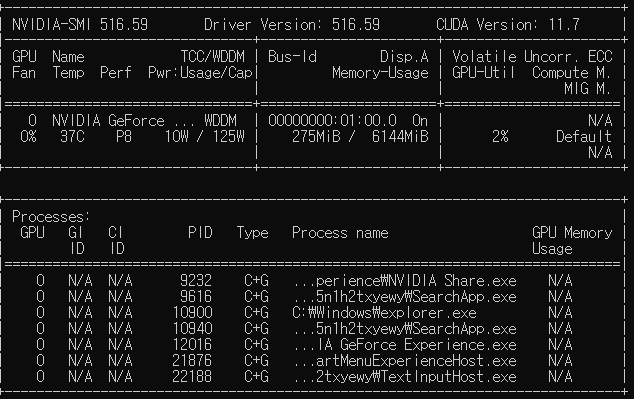This screenshot has width=634, height=399.
Task: Click the CUDA Version 11.7 text
Action: (x=508, y=25)
